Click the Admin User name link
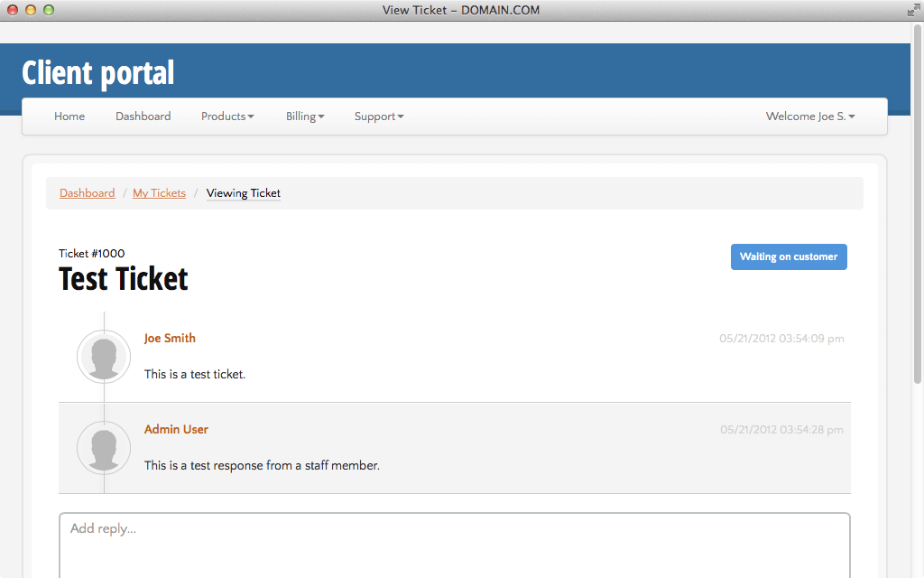Viewport: 924px width, 578px height. click(x=176, y=429)
